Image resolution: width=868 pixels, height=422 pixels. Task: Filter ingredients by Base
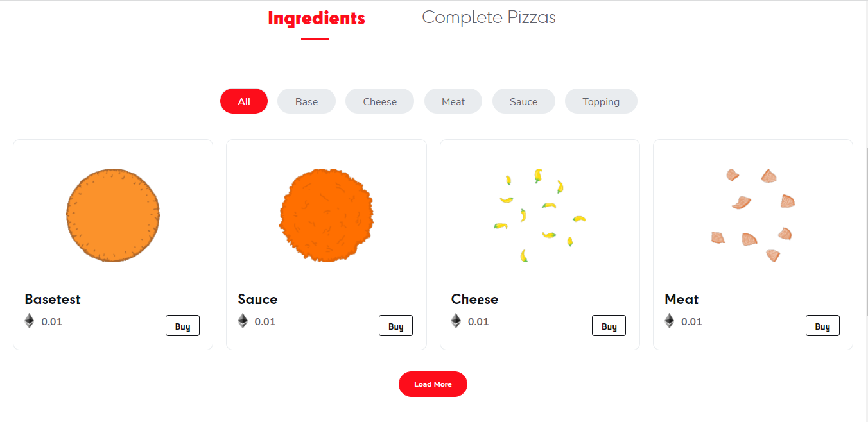point(306,101)
